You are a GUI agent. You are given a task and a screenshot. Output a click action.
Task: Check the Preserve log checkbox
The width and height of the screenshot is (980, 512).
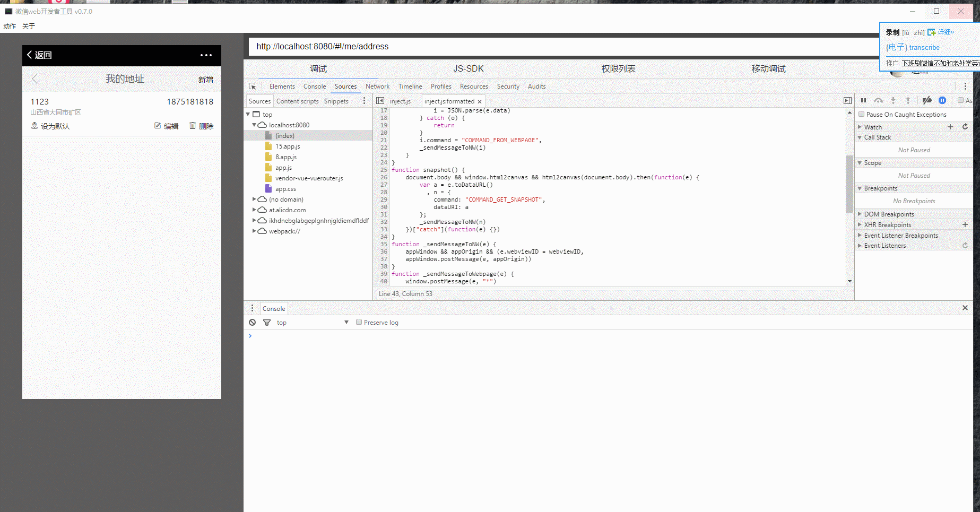point(359,322)
